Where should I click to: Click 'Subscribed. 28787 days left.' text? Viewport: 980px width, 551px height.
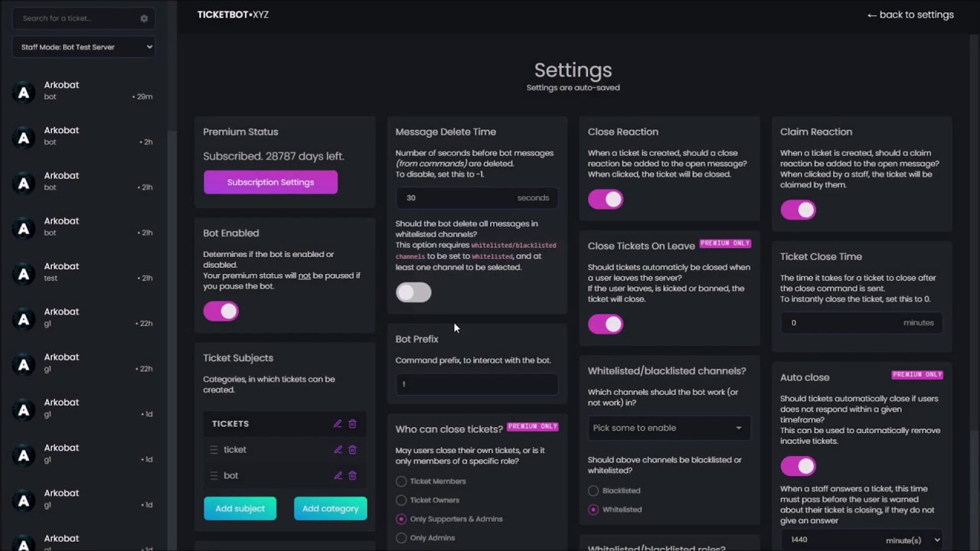point(273,156)
